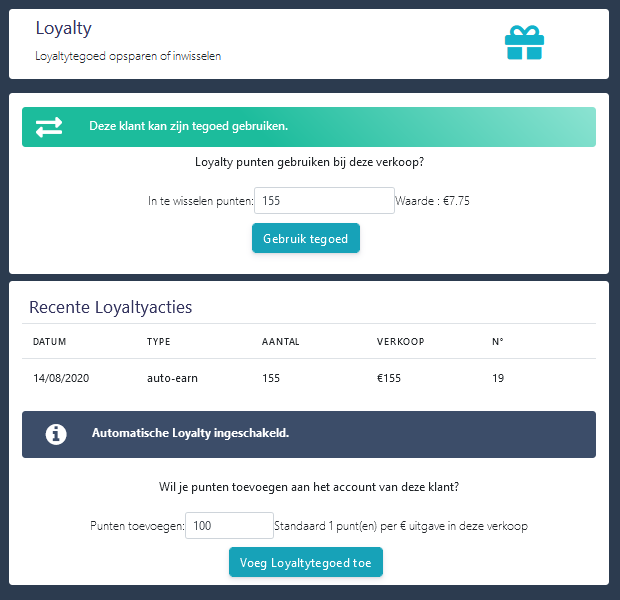Screen dimensions: 620x600
Task: Click the Automatische Loyalty ingeschakeld banner
Action: (309, 434)
